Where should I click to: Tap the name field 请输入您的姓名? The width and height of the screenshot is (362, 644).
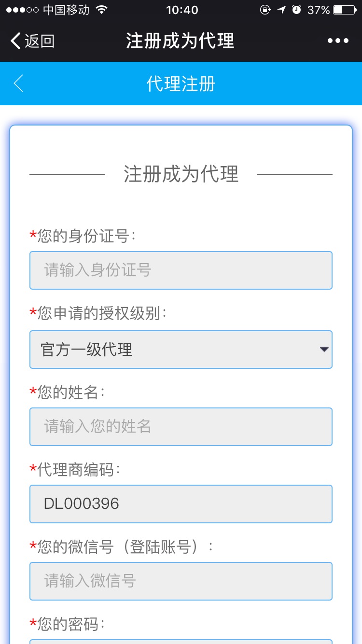(x=181, y=427)
